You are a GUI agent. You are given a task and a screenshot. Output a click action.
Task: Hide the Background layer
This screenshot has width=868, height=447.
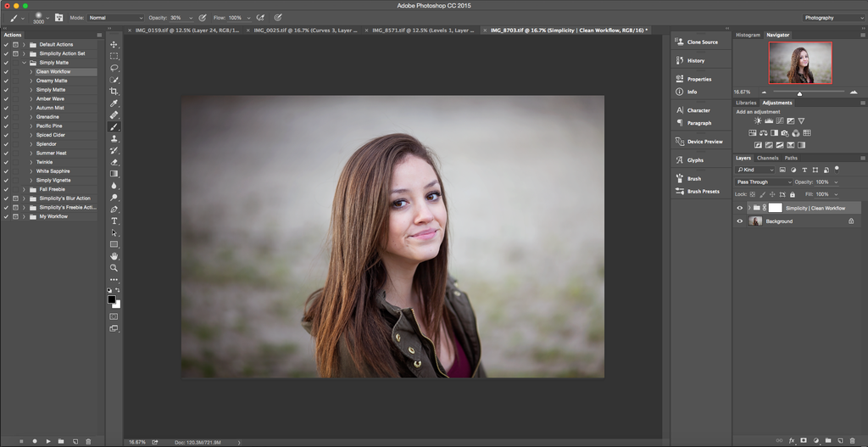[739, 221]
